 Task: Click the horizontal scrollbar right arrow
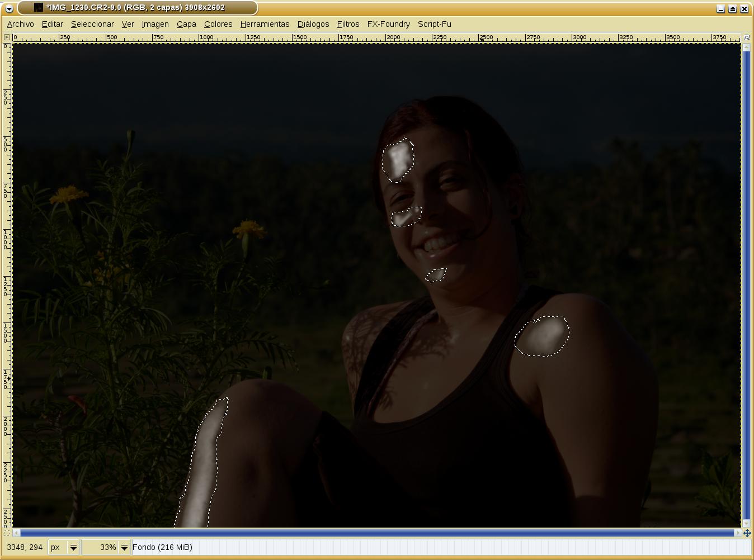click(x=738, y=533)
